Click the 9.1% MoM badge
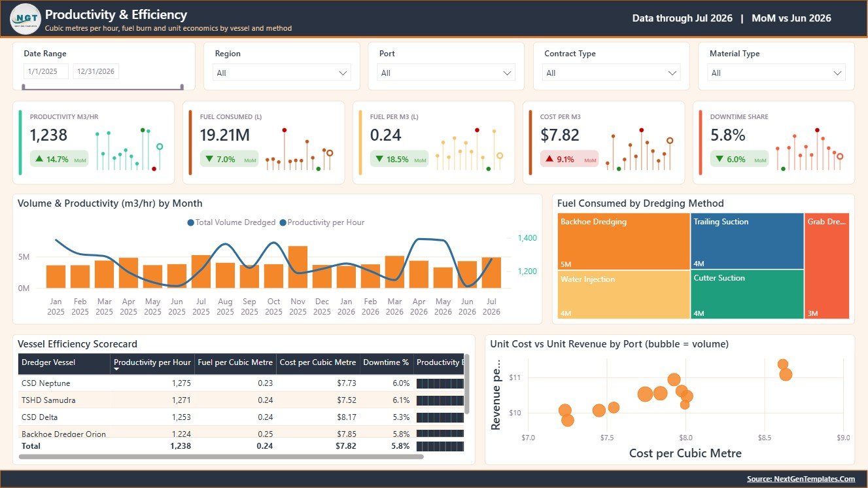The image size is (868, 488). 570,159
